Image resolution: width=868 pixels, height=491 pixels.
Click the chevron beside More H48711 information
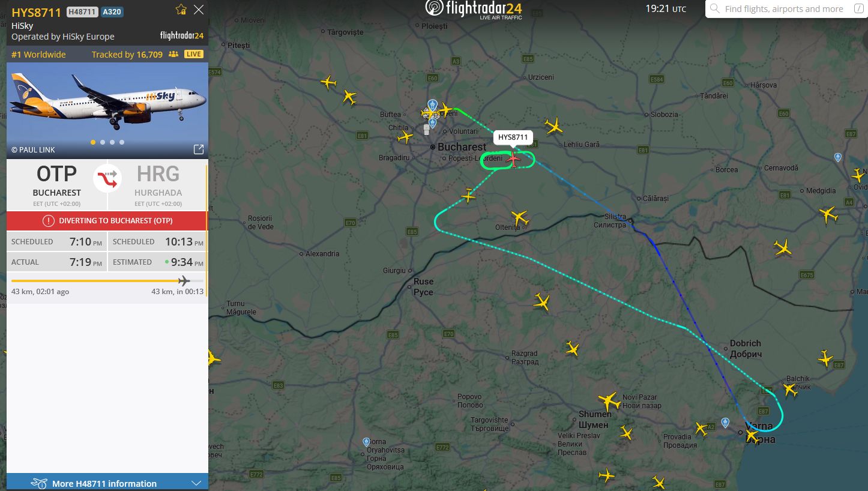coord(196,483)
